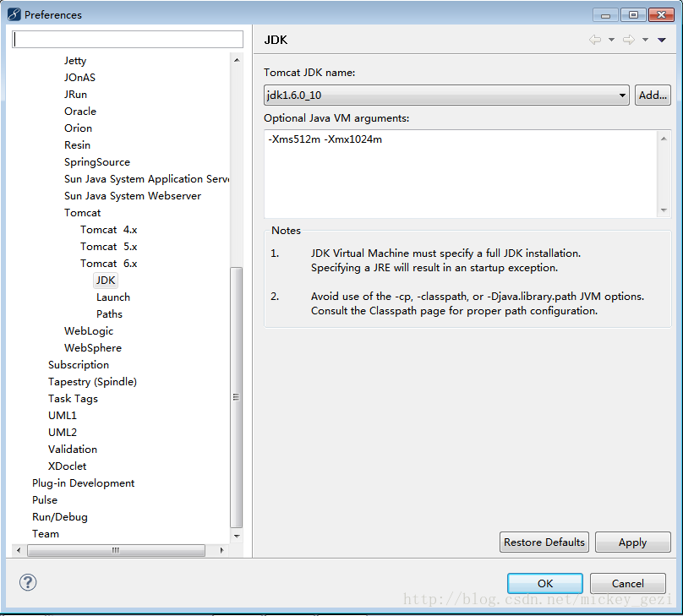This screenshot has width=683, height=616.
Task: Select Tomcat 5.x in the tree
Action: pyautogui.click(x=108, y=247)
